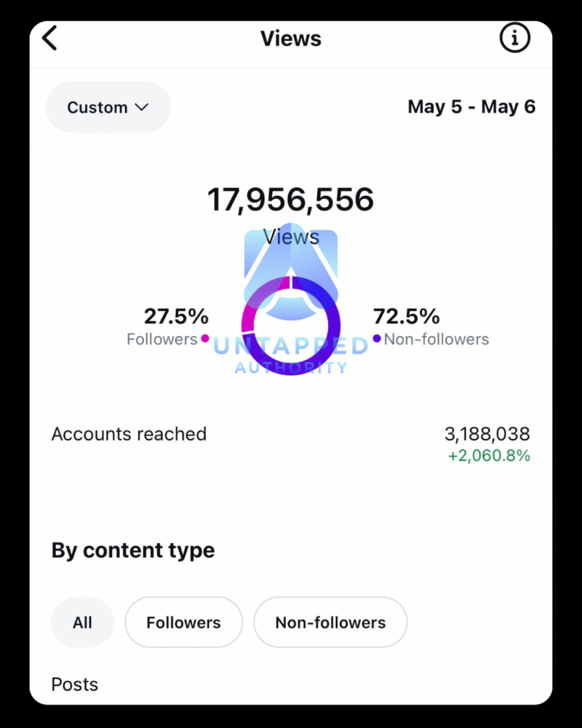Open the info circle icon
Screen dimensions: 582x728
pos(515,38)
